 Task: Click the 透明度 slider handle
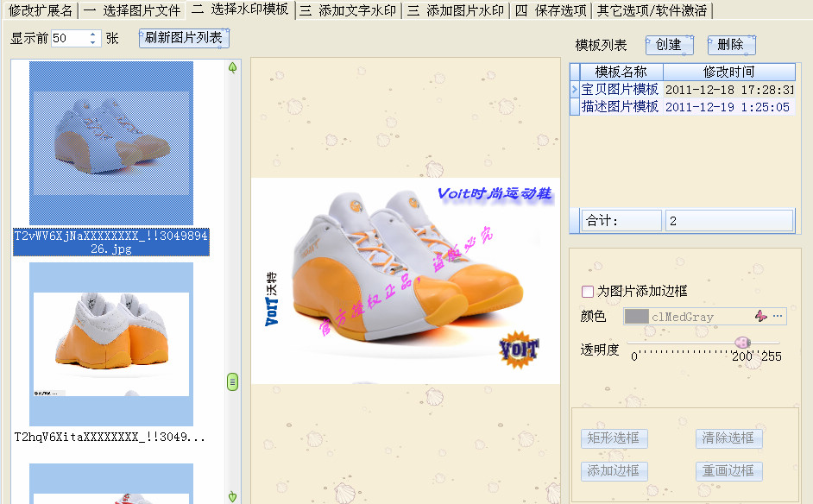click(741, 343)
